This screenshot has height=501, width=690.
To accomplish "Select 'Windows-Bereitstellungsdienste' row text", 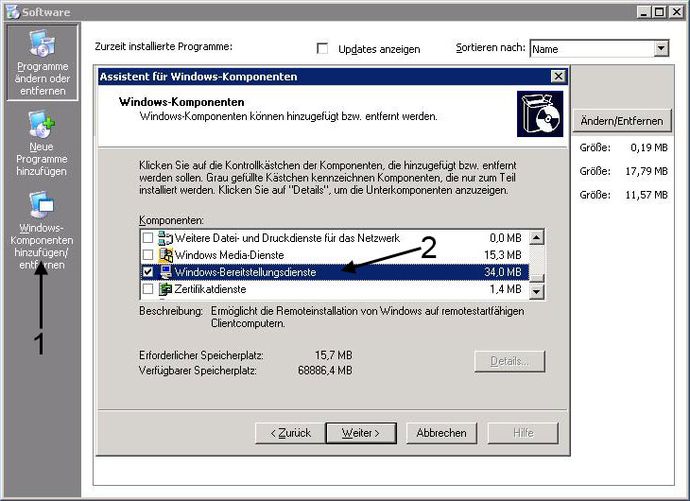I will click(245, 272).
